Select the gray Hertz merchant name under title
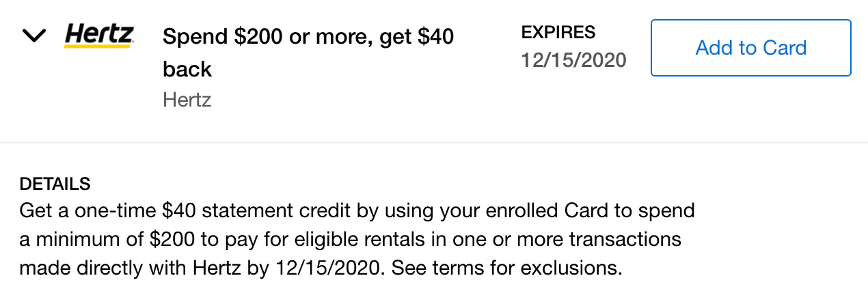The image size is (868, 304). [187, 100]
